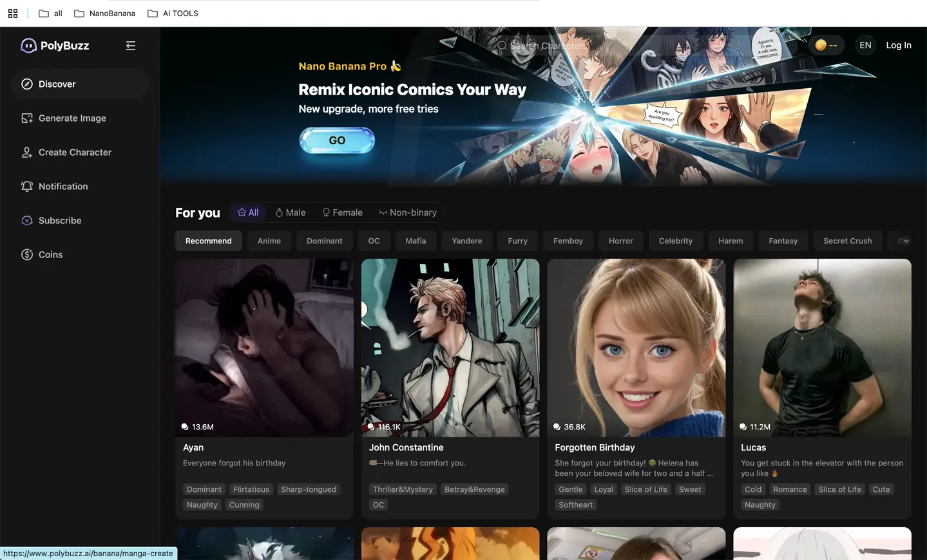Select the Non-binary gender filter
927x560 pixels.
tap(408, 212)
